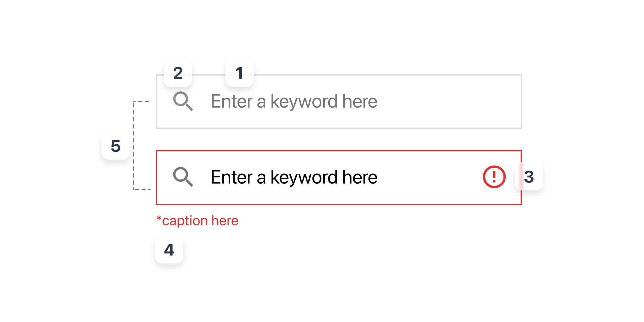
Task: Focus the empty right side of gray-bordered field
Action: pos(449,102)
